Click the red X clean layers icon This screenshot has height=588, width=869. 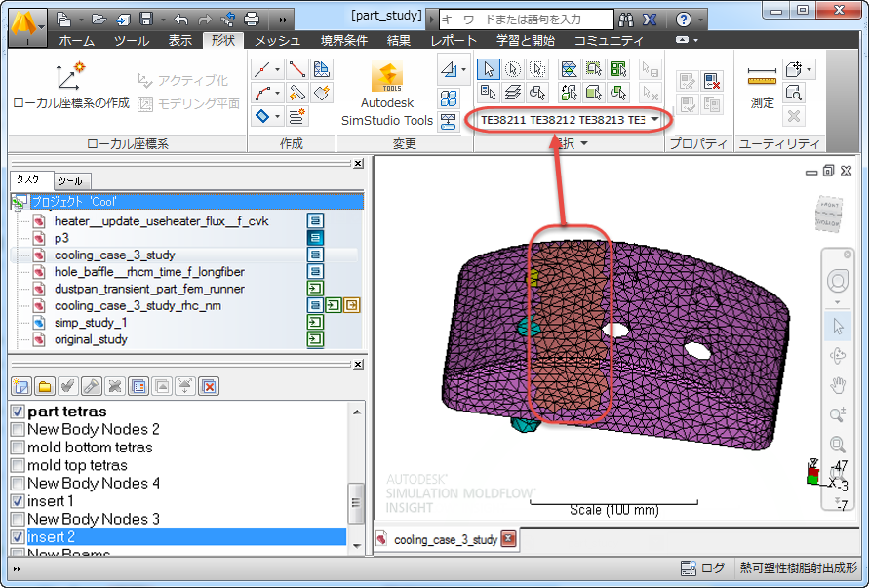tap(209, 386)
